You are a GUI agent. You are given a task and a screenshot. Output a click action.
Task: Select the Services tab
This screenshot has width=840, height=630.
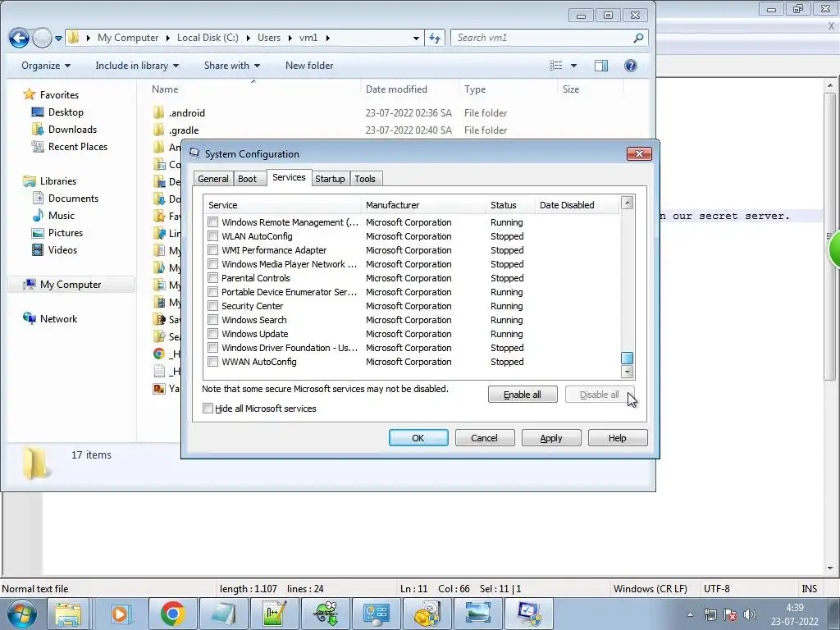click(x=289, y=177)
